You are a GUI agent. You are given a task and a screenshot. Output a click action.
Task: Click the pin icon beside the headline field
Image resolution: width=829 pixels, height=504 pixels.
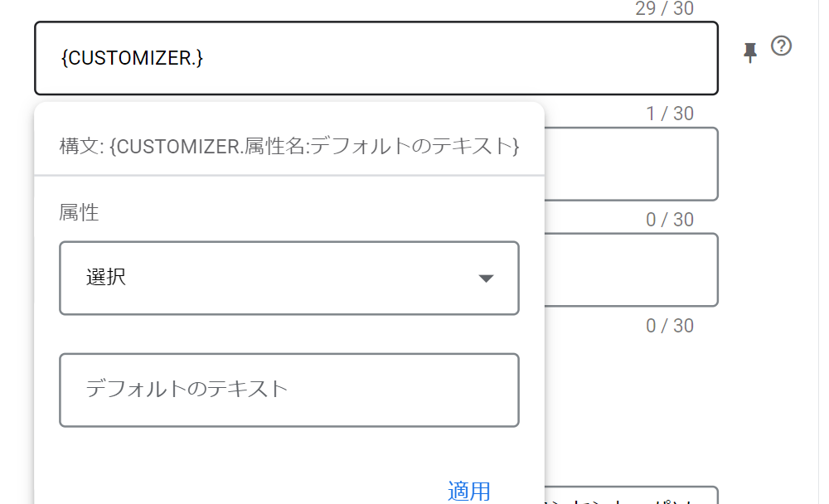tap(750, 53)
